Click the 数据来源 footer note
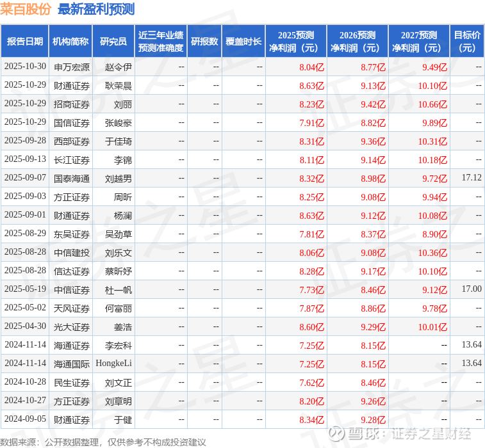The width and height of the screenshot is (485, 448). (x=103, y=442)
